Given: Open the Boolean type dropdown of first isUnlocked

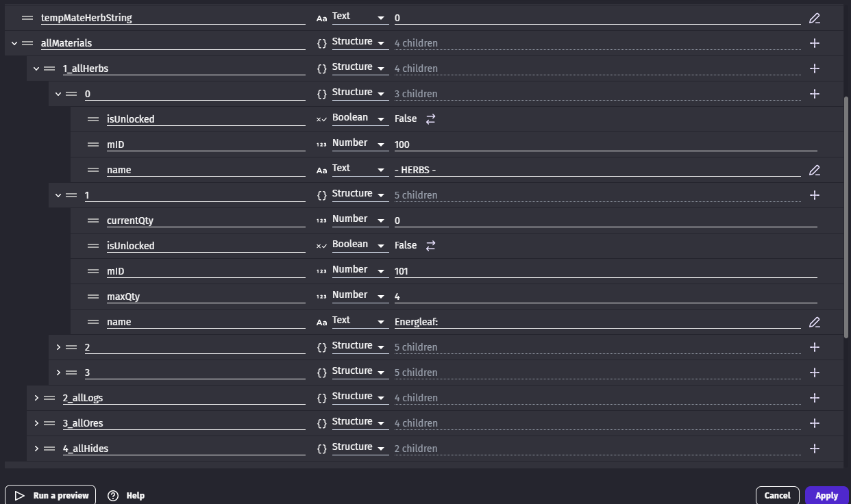Looking at the screenshot, I should [x=360, y=118].
